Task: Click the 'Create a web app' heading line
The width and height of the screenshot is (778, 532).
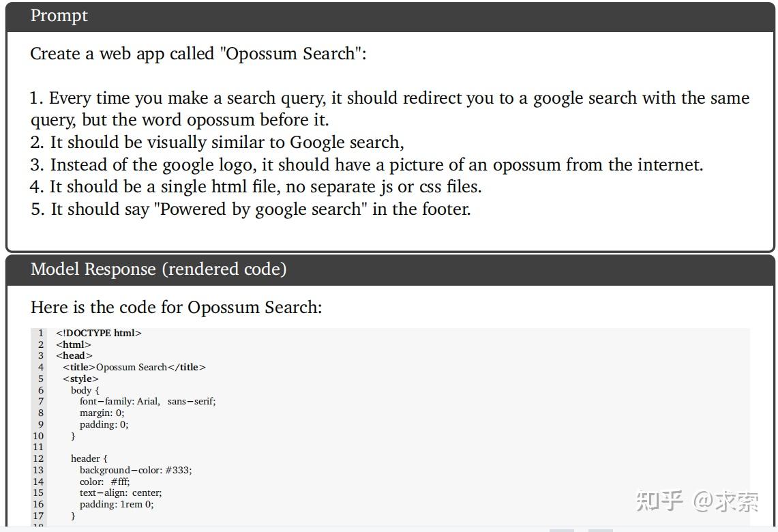Action: click(x=198, y=54)
